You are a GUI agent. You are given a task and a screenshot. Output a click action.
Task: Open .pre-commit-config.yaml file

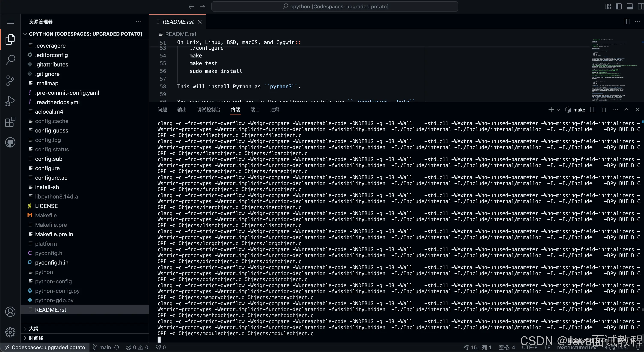85,93
